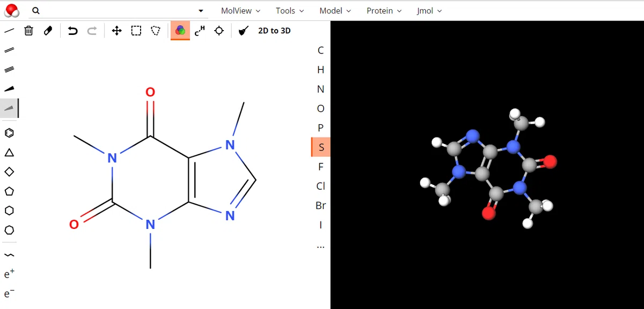The height and width of the screenshot is (309, 644).
Task: Click the bottom-right red oxygen in 3D model
Action: coord(488,213)
